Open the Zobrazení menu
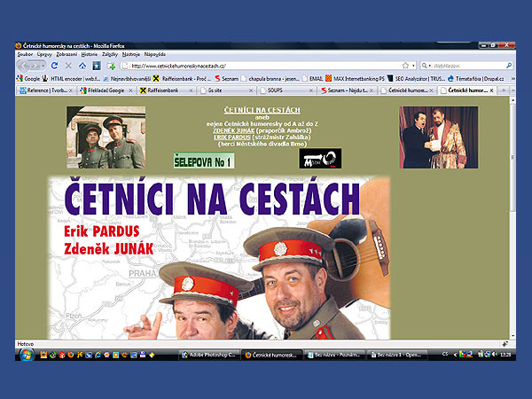The width and height of the screenshot is (532, 399). [66, 54]
